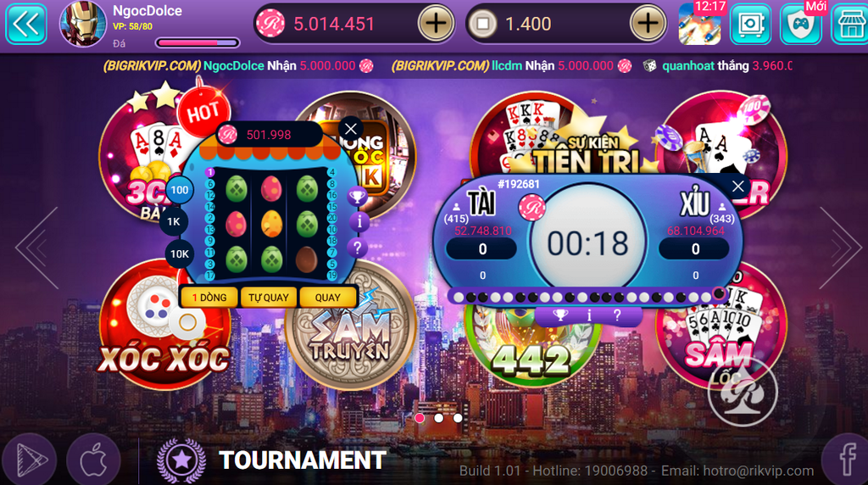
Task: Select the 100 bet chip
Action: [x=180, y=191]
